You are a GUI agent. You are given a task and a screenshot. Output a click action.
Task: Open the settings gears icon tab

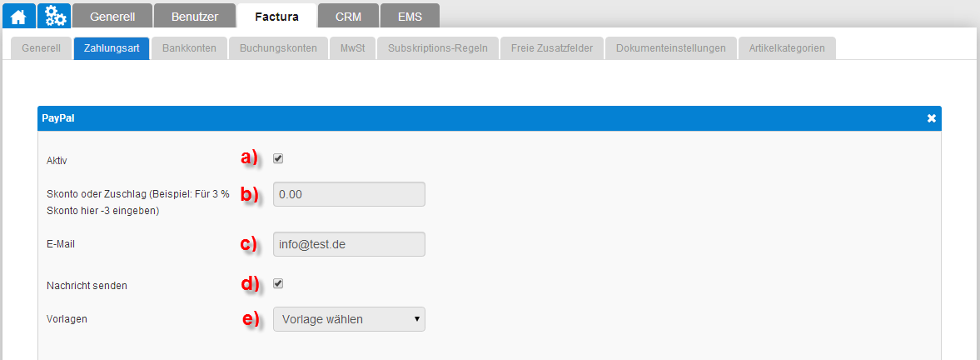54,17
